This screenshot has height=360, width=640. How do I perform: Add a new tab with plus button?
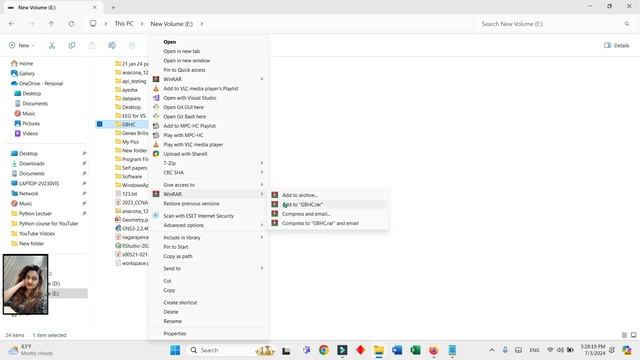point(113,7)
